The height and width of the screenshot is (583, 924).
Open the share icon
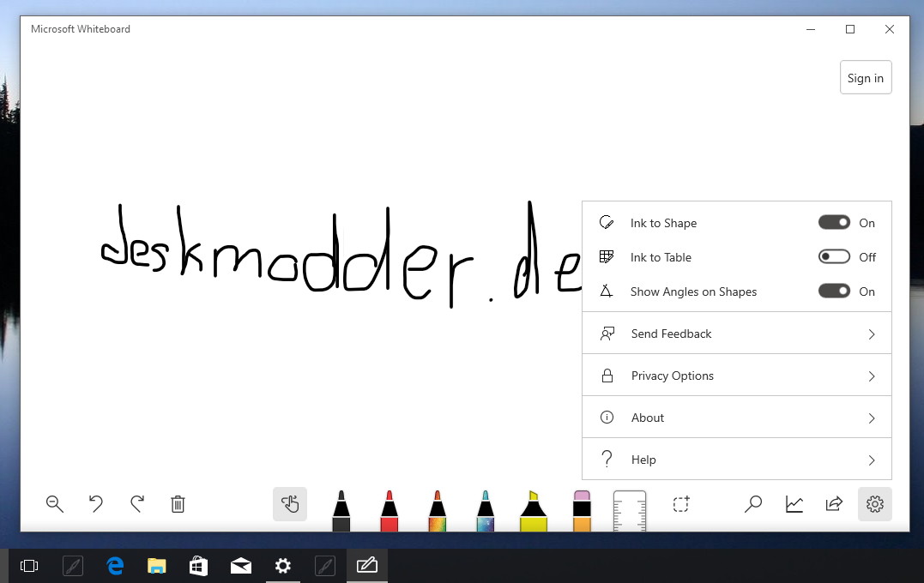[835, 504]
